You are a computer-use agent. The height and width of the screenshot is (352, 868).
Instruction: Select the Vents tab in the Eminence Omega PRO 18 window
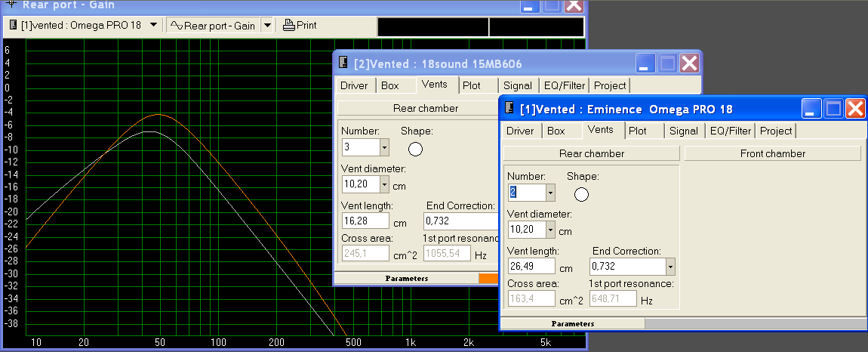coord(601,130)
